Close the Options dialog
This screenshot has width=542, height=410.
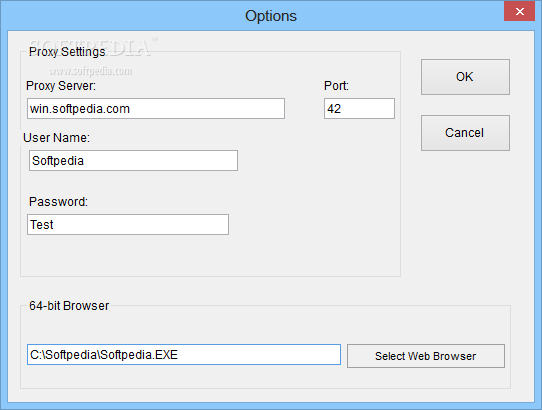point(520,11)
